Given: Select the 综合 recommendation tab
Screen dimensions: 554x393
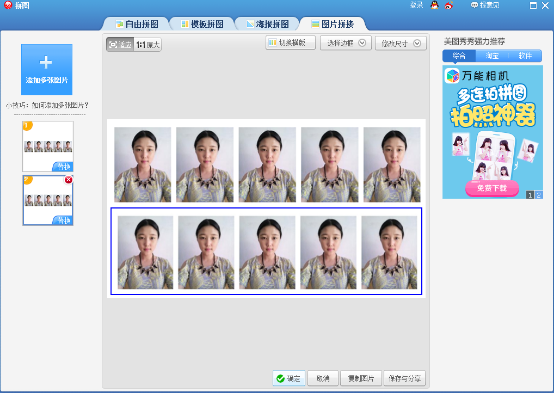Looking at the screenshot, I should [459, 56].
